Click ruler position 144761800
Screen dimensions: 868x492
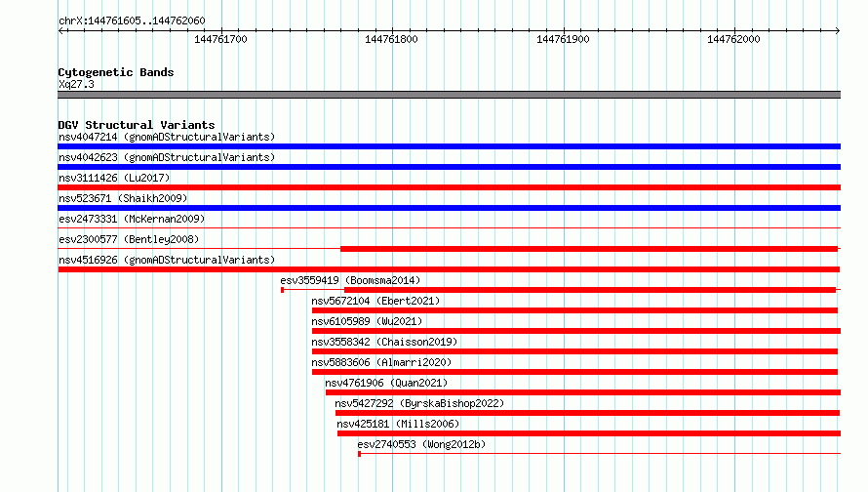coord(391,39)
